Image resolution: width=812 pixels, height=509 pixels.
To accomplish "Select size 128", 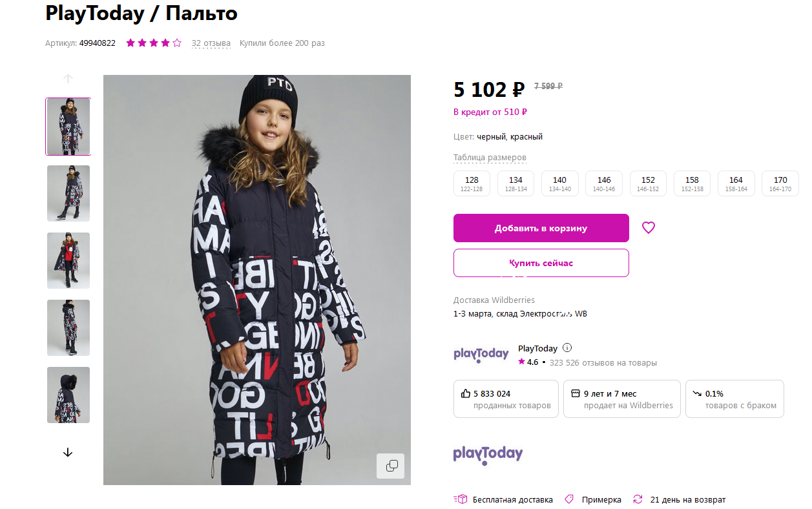I will tap(472, 183).
